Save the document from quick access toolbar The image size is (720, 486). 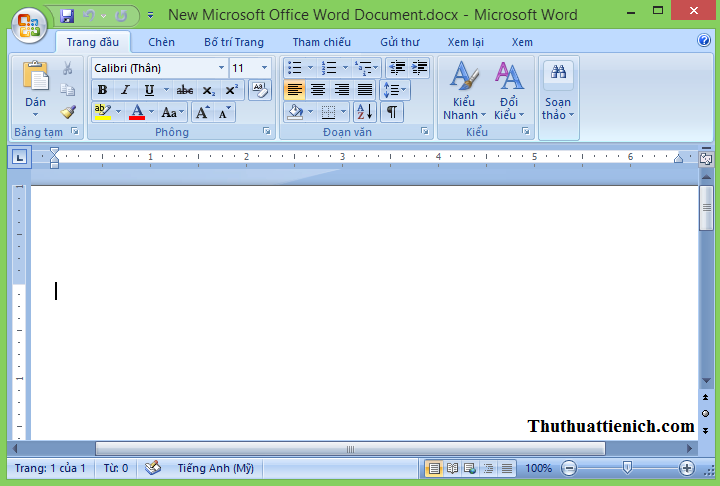67,16
